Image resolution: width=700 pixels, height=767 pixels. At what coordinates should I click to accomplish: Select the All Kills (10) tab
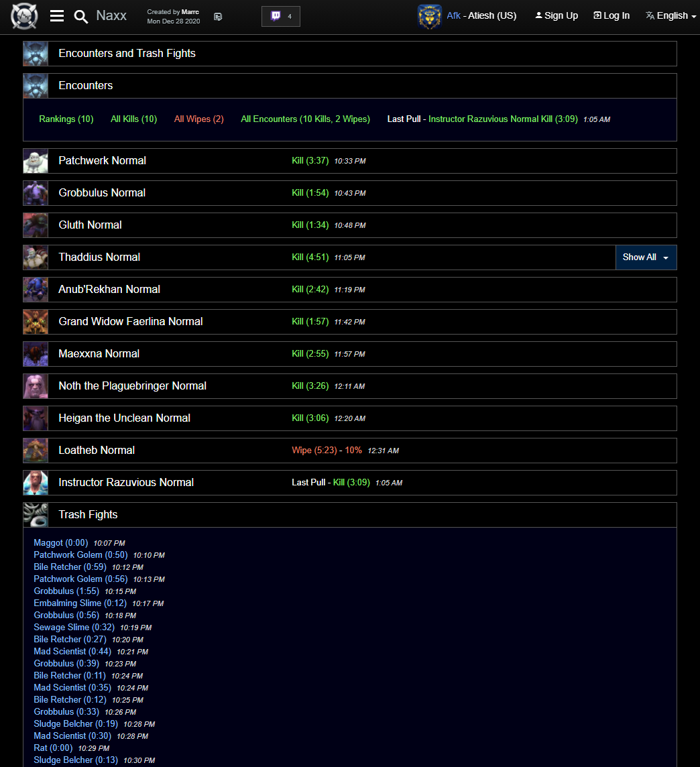pos(133,119)
